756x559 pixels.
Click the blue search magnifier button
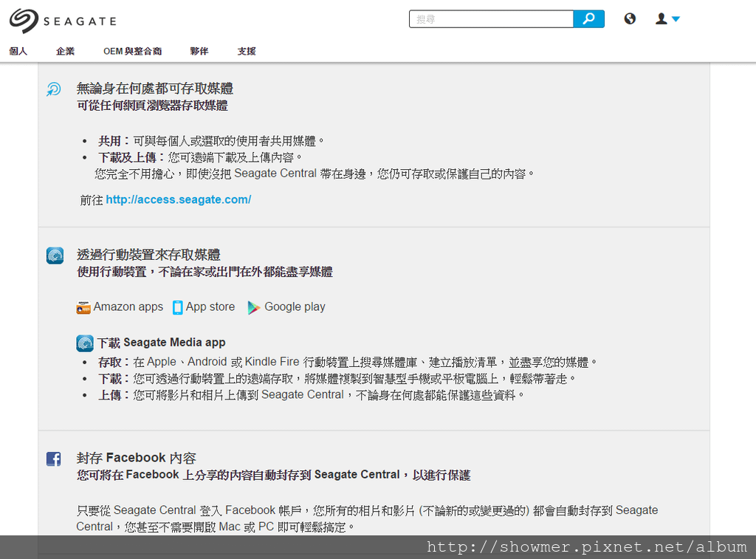pyautogui.click(x=588, y=19)
